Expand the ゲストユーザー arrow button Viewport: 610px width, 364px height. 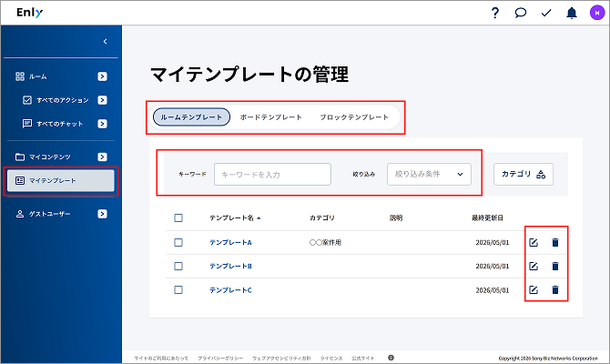(102, 214)
